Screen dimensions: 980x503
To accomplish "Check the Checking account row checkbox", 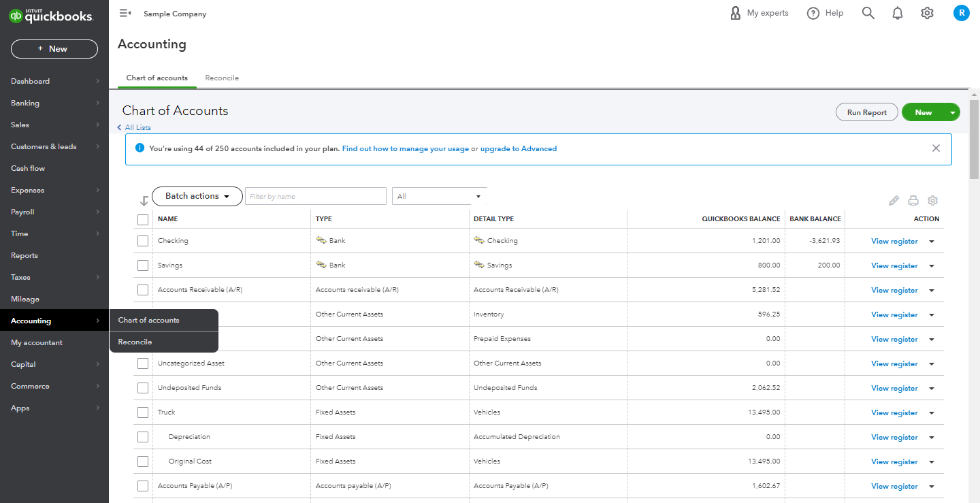I will 142,241.
